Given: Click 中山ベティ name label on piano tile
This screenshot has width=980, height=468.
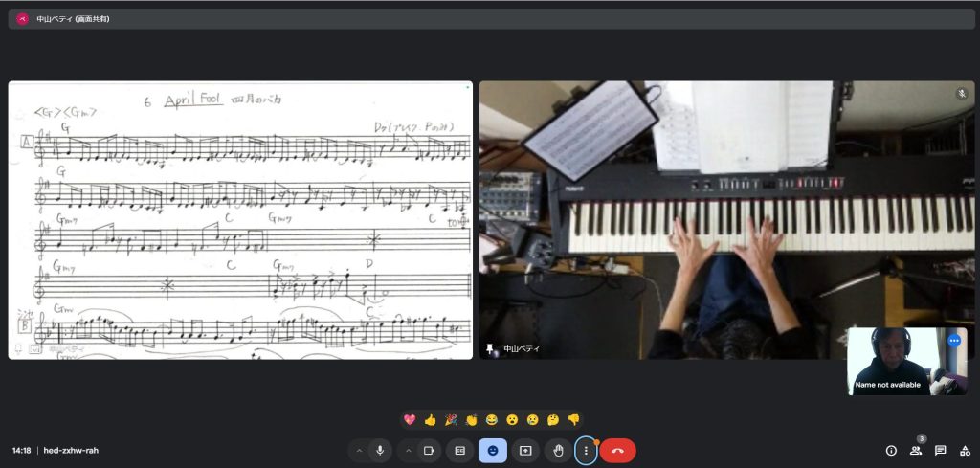Looking at the screenshot, I should pos(522,349).
